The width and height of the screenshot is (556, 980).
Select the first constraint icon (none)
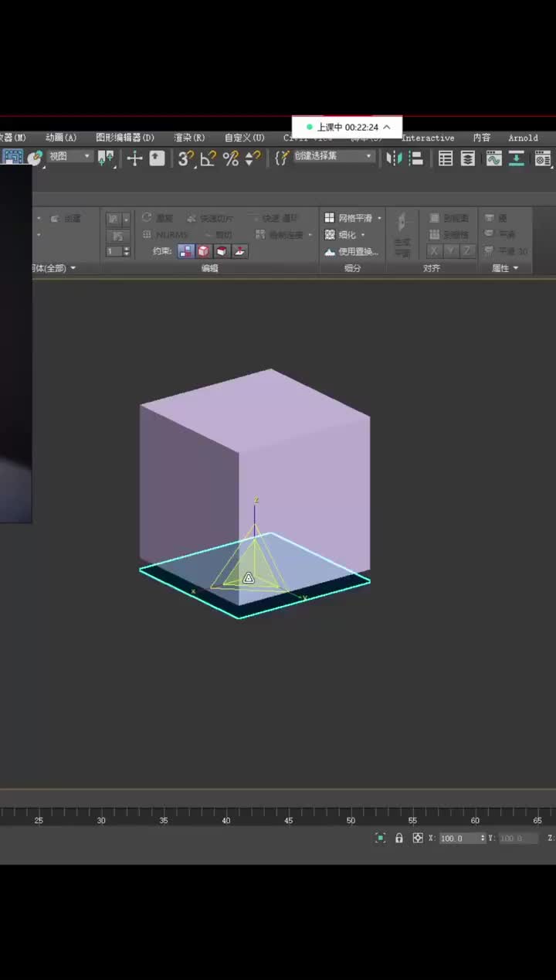(186, 251)
